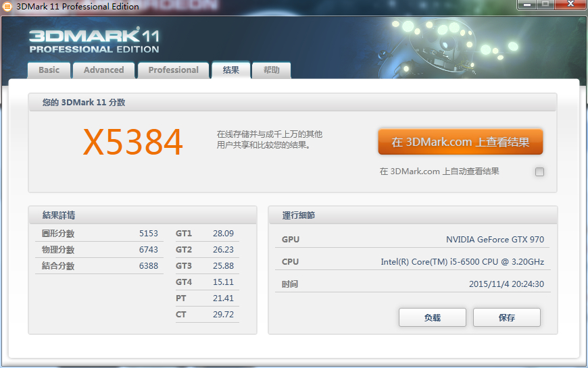
Task: Select the CT value 29.72
Action: 223,315
